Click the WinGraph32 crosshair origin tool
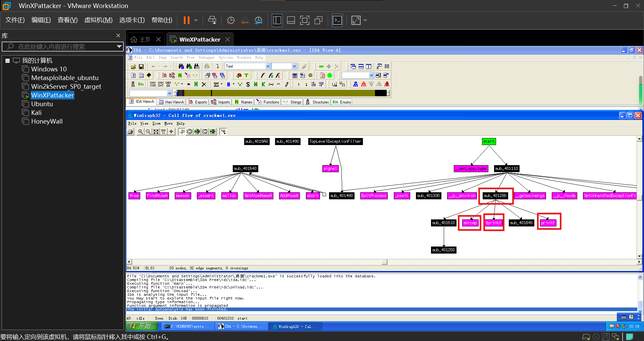 click(171, 132)
